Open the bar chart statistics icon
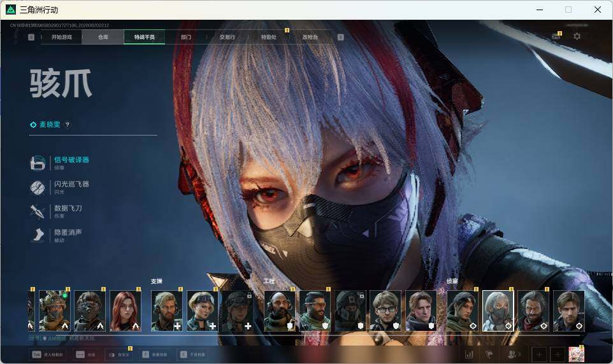The width and height of the screenshot is (613, 364). coord(469,354)
